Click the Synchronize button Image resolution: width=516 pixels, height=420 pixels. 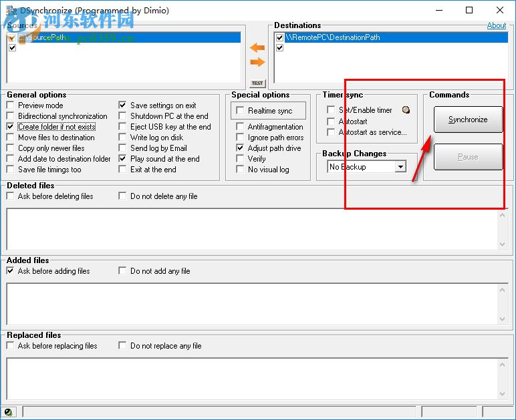coord(468,120)
